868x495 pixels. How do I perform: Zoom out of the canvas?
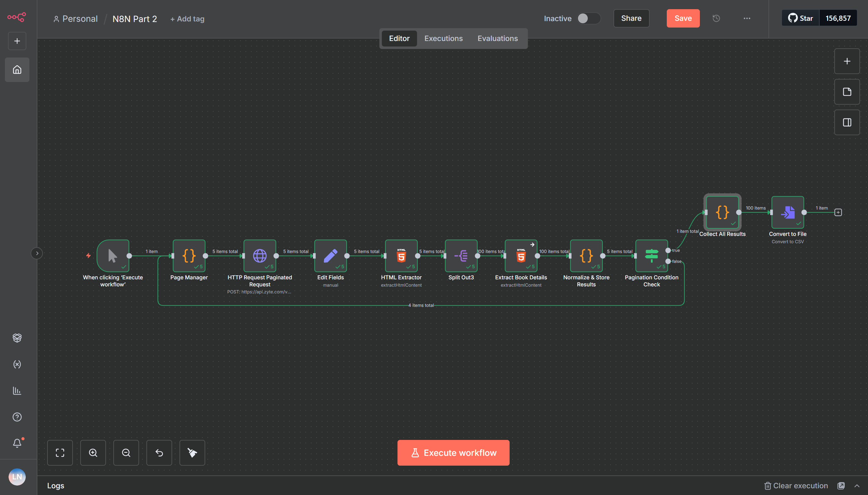126,452
